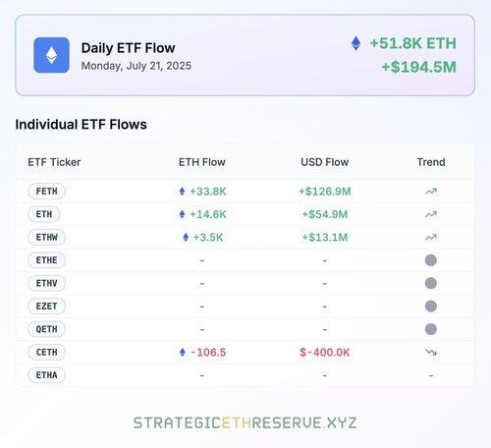Select the ETHW ticker badge
Image resolution: width=491 pixels, height=448 pixels.
point(46,237)
